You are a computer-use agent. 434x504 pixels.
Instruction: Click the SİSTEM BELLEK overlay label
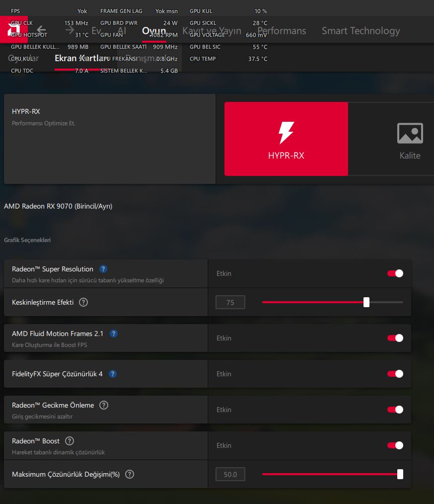click(124, 71)
